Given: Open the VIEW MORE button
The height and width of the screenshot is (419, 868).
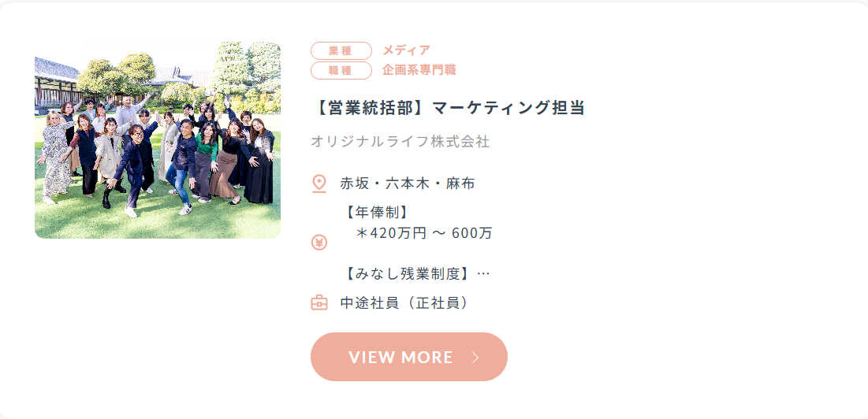Looking at the screenshot, I should coord(409,357).
